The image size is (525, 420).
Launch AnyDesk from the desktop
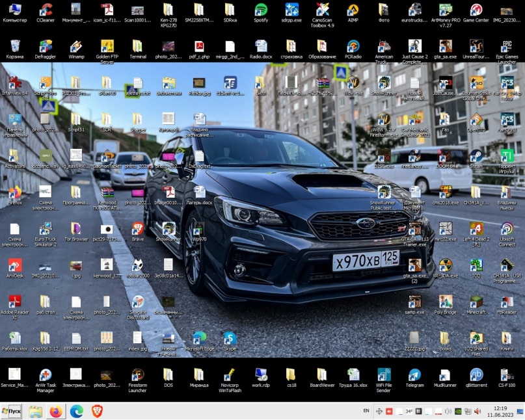click(14, 265)
